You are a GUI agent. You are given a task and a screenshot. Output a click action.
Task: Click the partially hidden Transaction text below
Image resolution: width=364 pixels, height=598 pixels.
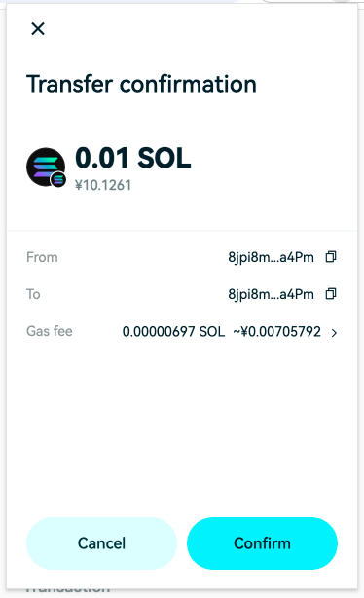[68, 590]
